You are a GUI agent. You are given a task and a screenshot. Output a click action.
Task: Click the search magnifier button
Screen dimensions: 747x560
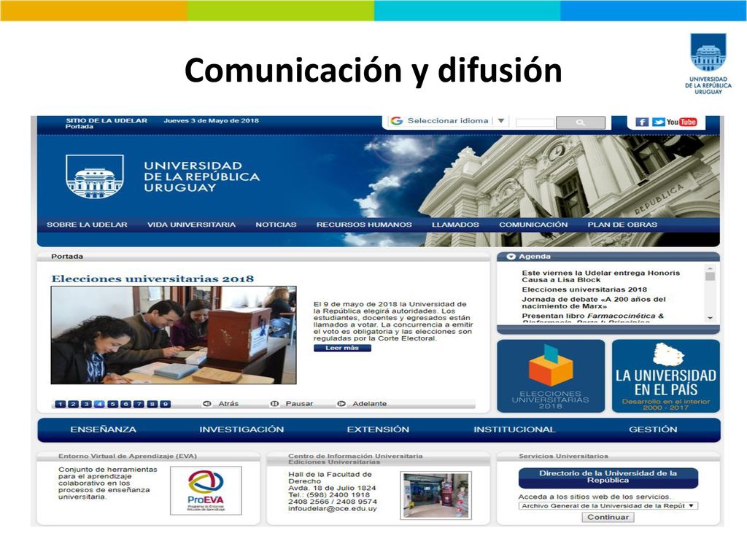(581, 122)
